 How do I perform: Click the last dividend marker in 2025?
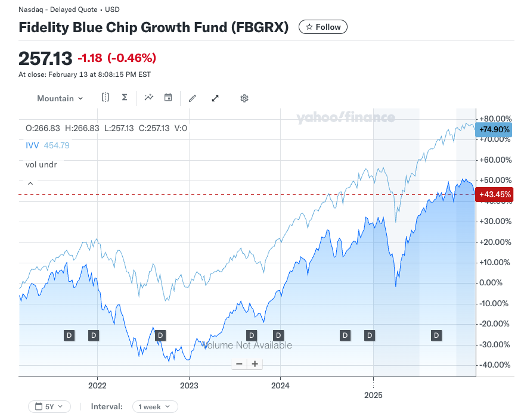(x=436, y=335)
